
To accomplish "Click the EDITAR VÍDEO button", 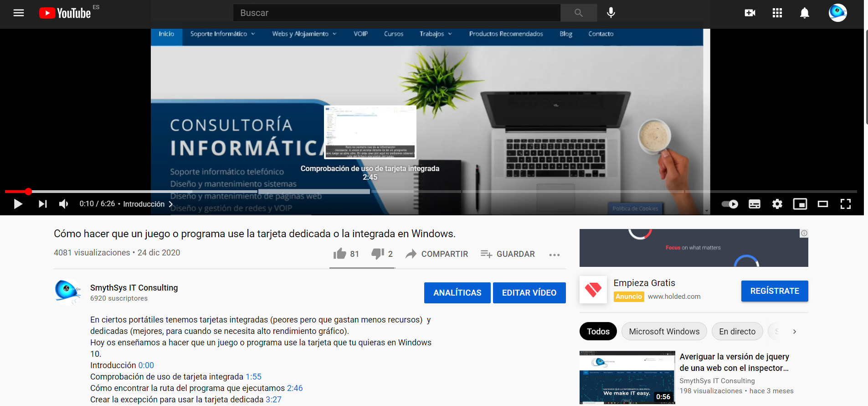I will tap(529, 293).
